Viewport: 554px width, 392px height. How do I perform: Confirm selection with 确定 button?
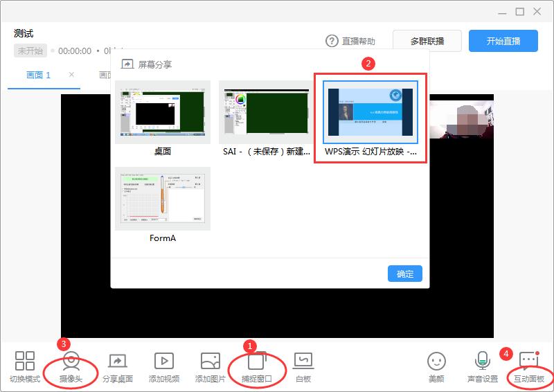point(405,274)
